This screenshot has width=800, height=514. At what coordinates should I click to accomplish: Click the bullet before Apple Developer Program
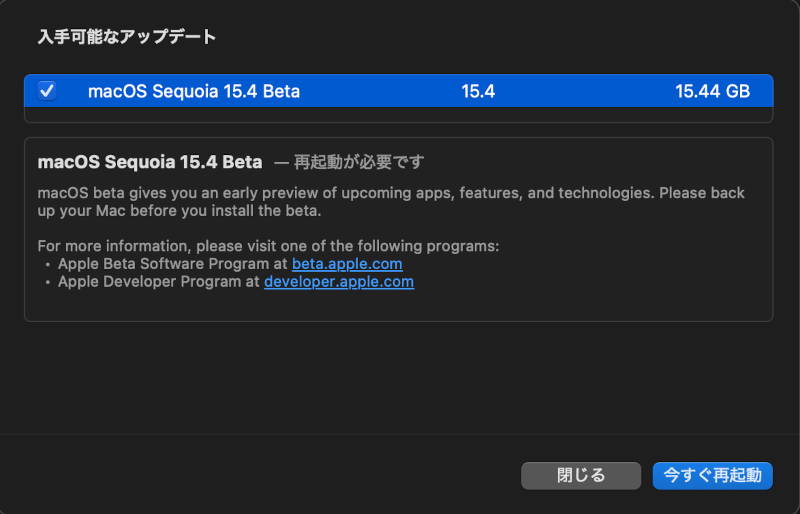49,282
